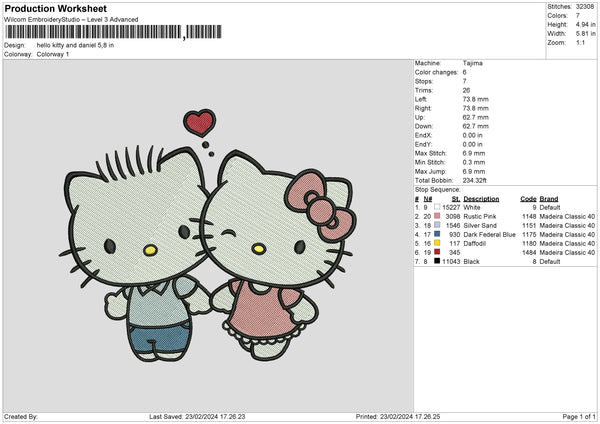Click the red swatch in row 6
600x424 pixels.
[437, 252]
